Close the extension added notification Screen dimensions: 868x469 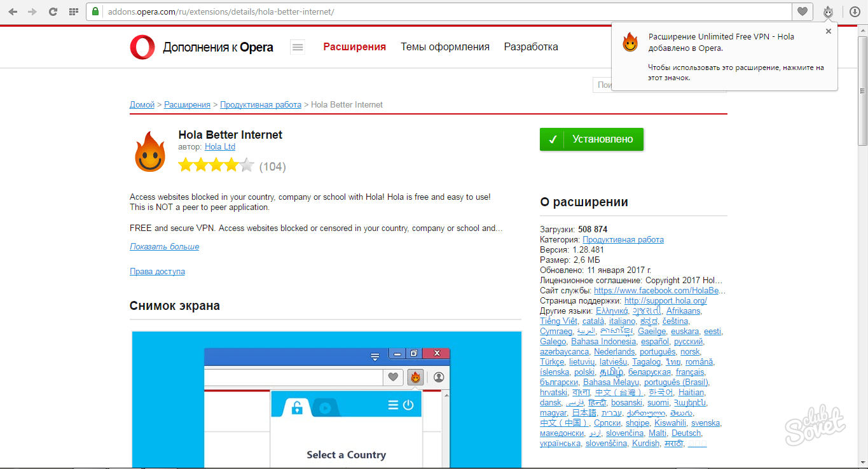tap(828, 31)
